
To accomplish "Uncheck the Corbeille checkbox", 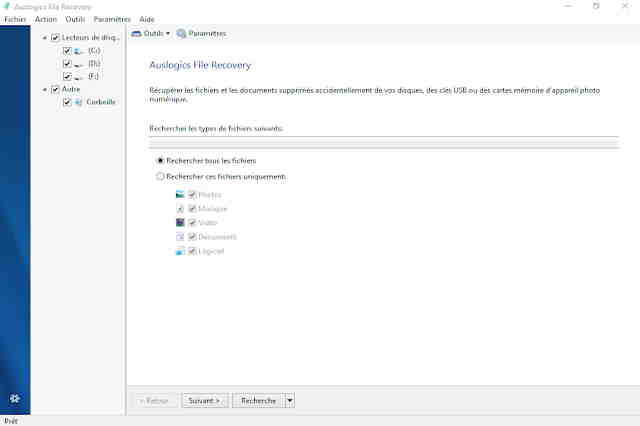I will coord(67,102).
